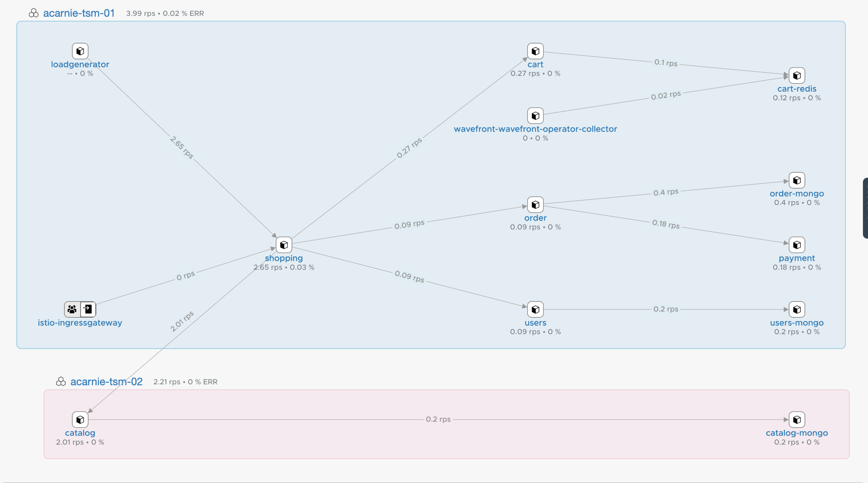This screenshot has height=483, width=868.
Task: Click cart-redis metrics 0.12 rps • 0 %
Action: point(797,98)
